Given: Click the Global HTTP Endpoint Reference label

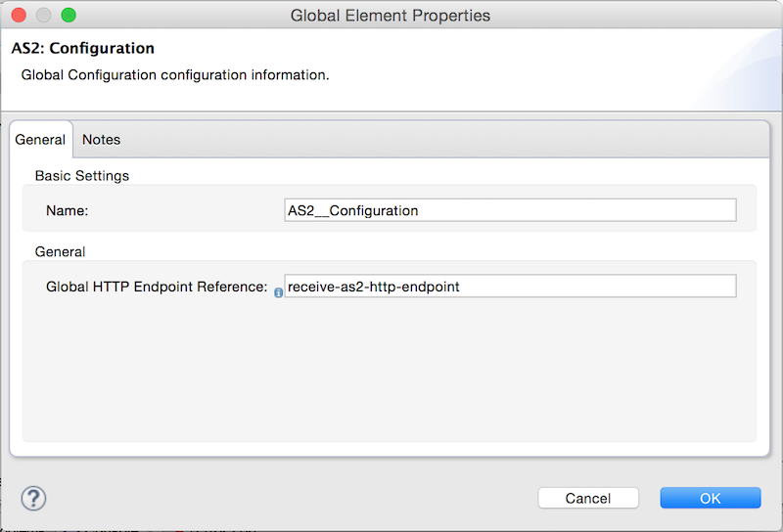Looking at the screenshot, I should (157, 287).
